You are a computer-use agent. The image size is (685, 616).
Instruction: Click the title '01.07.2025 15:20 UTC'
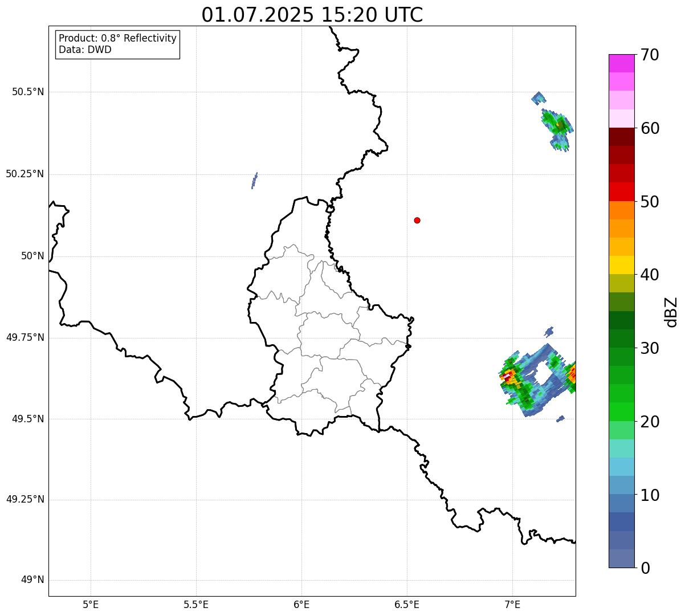[x=312, y=15]
